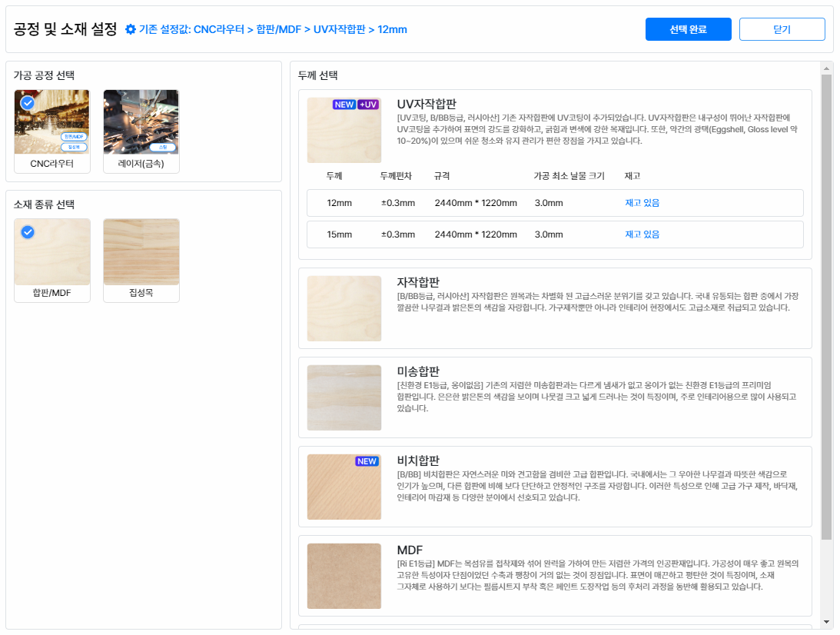
Task: Toggle the checkmark on the 합판/MDF card
Action: pyautogui.click(x=28, y=232)
